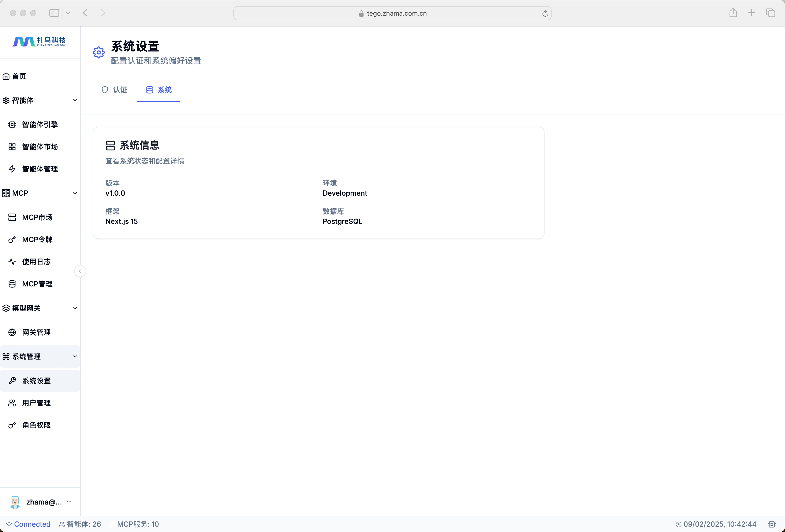Toggle browser sidebar panel button
Image resolution: width=785 pixels, height=532 pixels.
tap(54, 13)
